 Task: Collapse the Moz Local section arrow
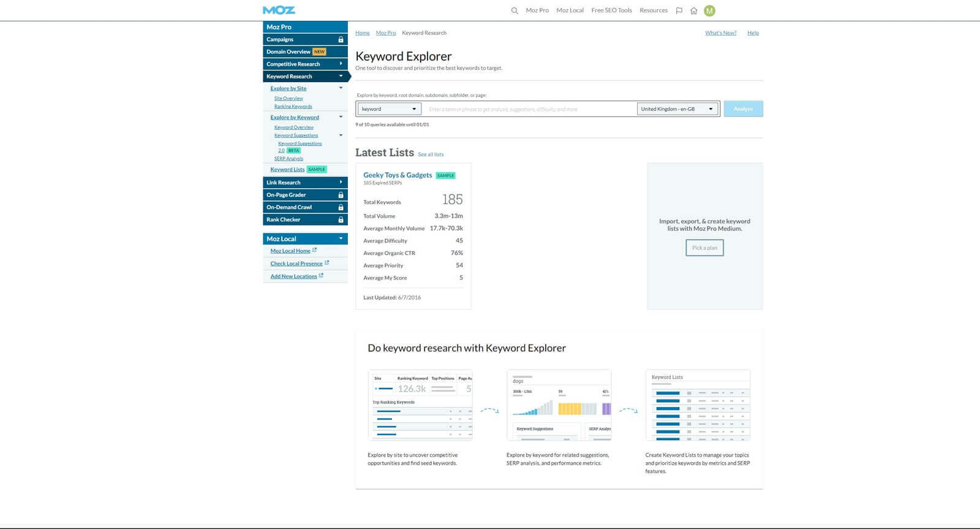pos(341,238)
